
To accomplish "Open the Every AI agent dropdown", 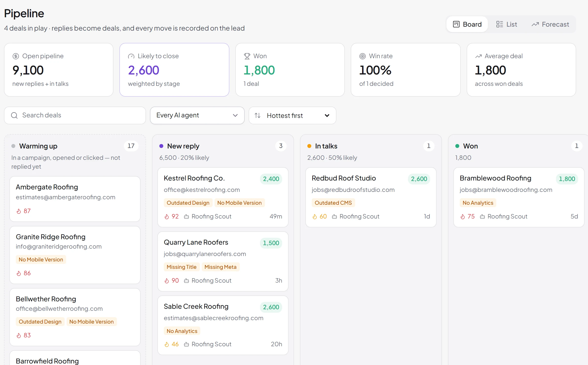I will (x=197, y=115).
